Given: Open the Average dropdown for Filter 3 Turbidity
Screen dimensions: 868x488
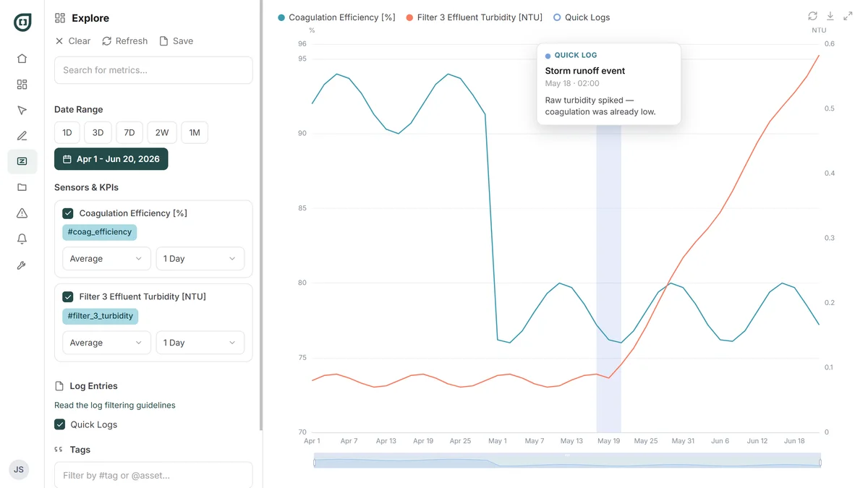Looking at the screenshot, I should pyautogui.click(x=106, y=343).
